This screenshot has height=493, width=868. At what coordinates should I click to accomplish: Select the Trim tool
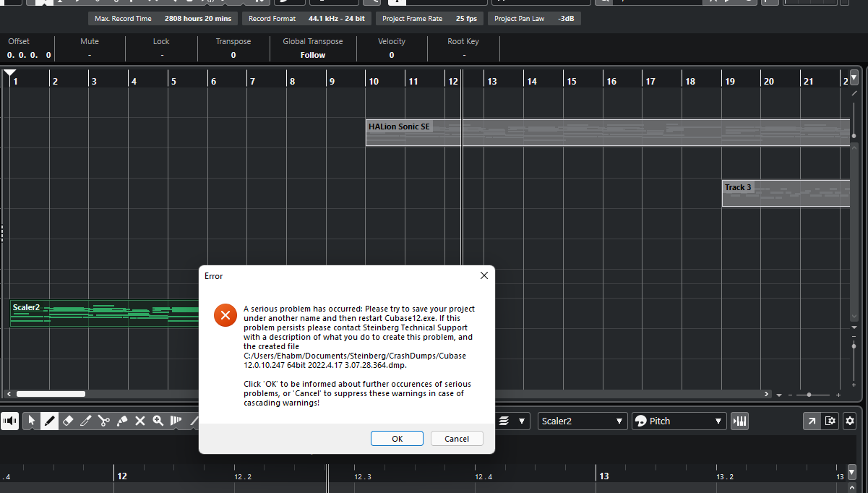pyautogui.click(x=86, y=421)
